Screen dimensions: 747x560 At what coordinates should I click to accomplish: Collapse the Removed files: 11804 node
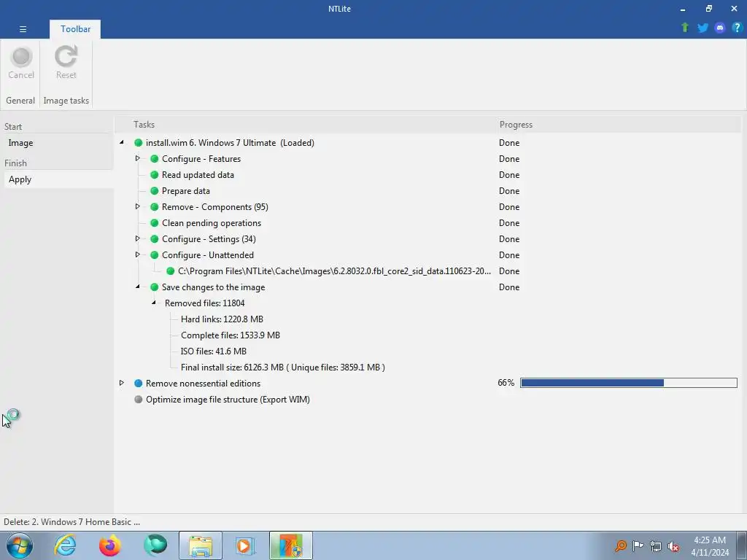coord(154,303)
